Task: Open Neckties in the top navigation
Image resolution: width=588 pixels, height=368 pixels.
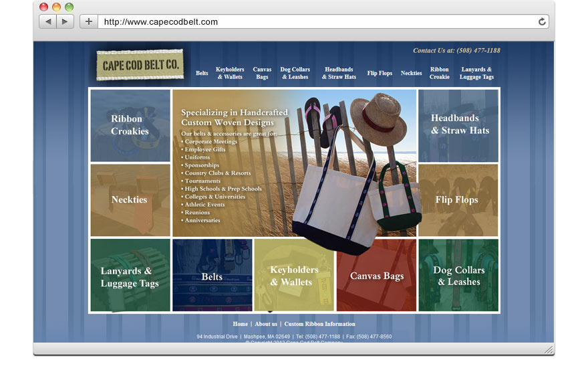Action: click(411, 73)
